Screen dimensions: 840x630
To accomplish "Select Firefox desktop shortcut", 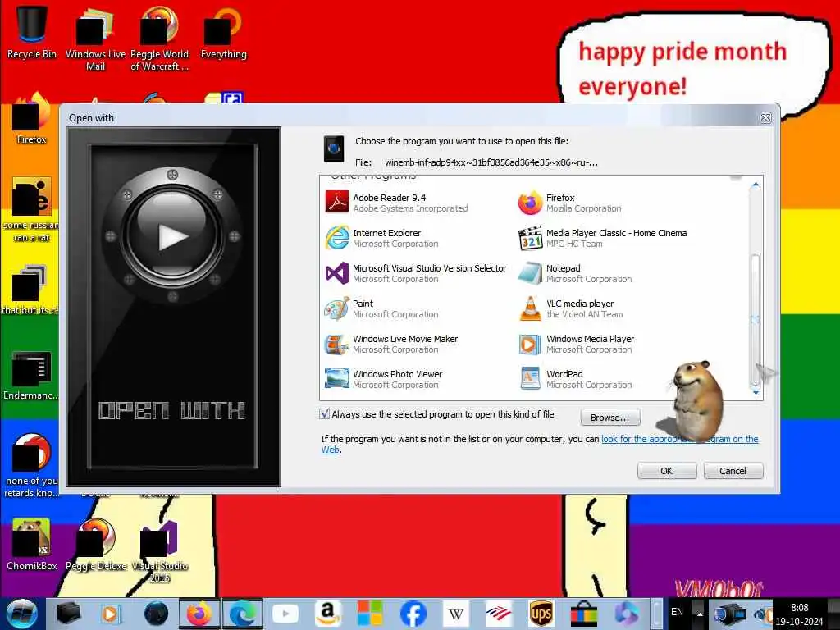I will (x=32, y=119).
